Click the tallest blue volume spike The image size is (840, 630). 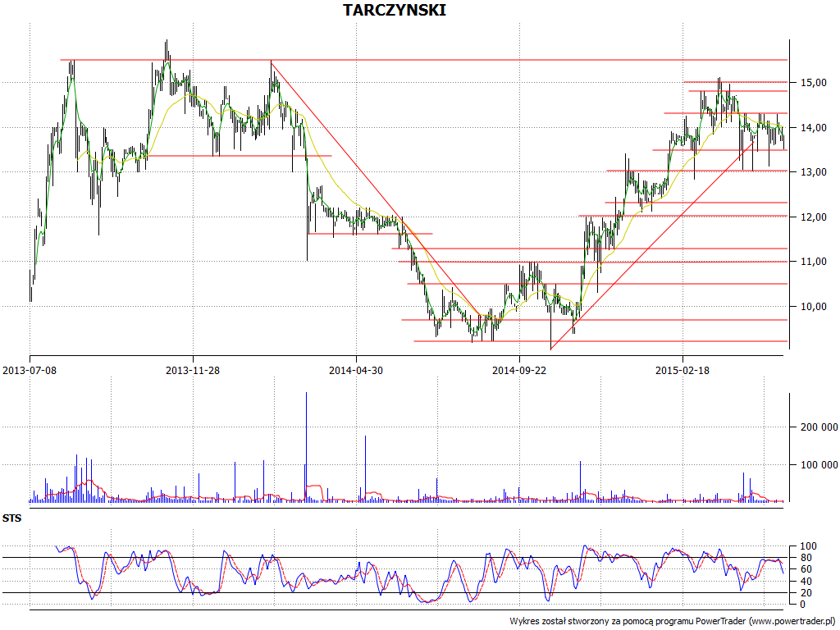coord(307,447)
